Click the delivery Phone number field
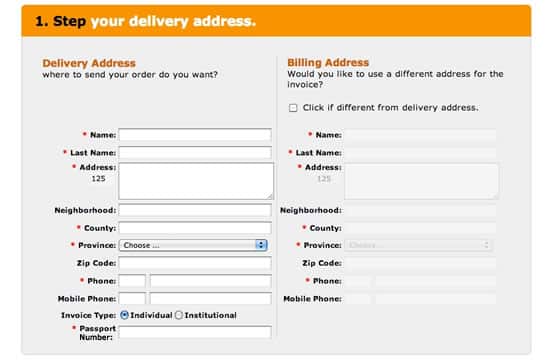 (x=210, y=281)
